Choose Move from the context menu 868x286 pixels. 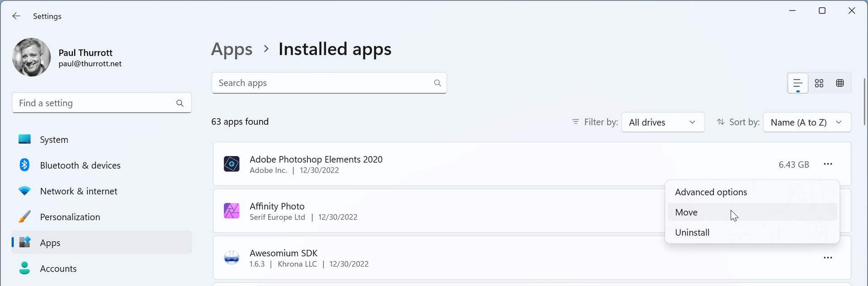(686, 212)
